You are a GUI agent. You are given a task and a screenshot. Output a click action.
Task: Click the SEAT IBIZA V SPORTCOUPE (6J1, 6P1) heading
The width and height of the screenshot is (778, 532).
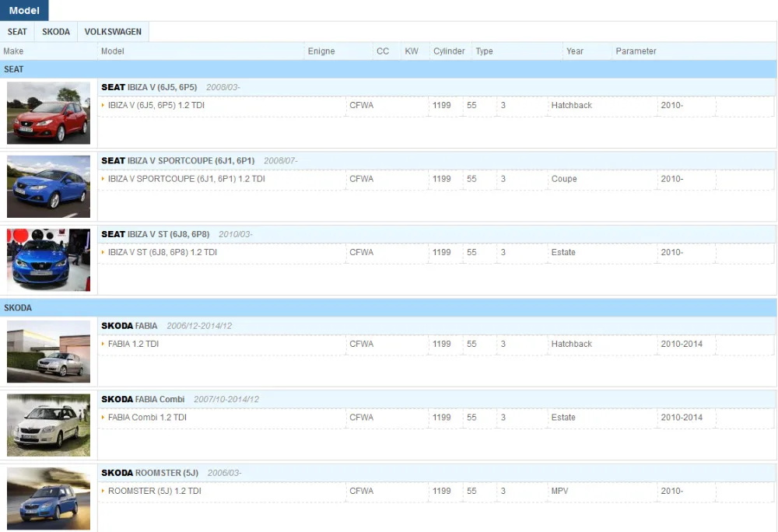pos(178,161)
